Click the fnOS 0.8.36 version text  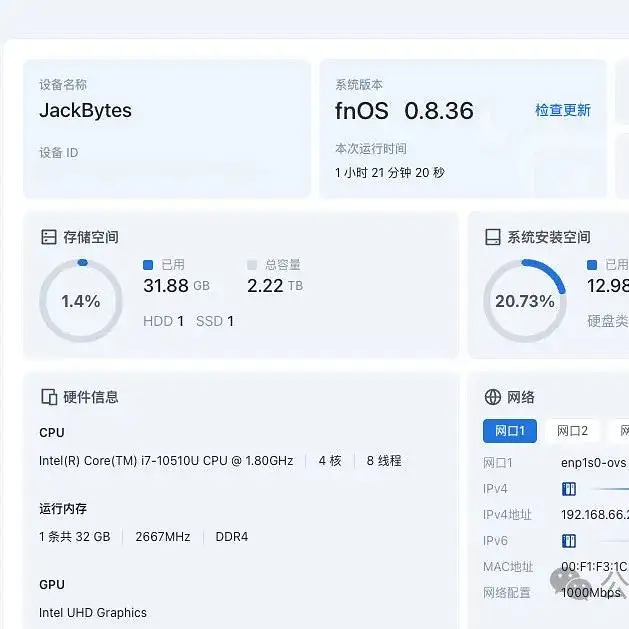[404, 110]
